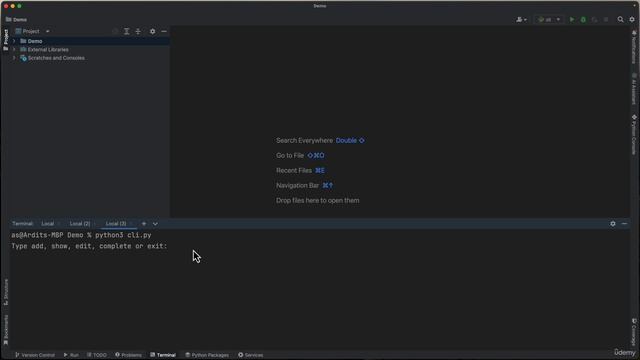The image size is (640, 360).
Task: Expand External Libraries tree node
Action: 14,50
